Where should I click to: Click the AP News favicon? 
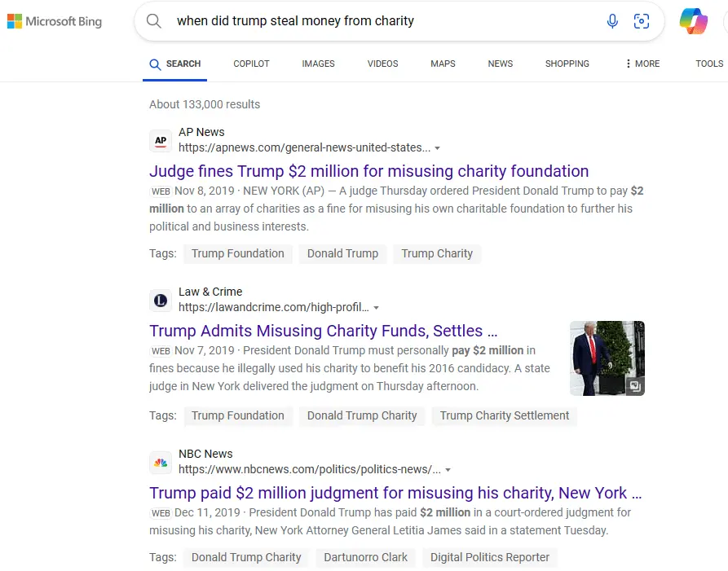pos(161,140)
